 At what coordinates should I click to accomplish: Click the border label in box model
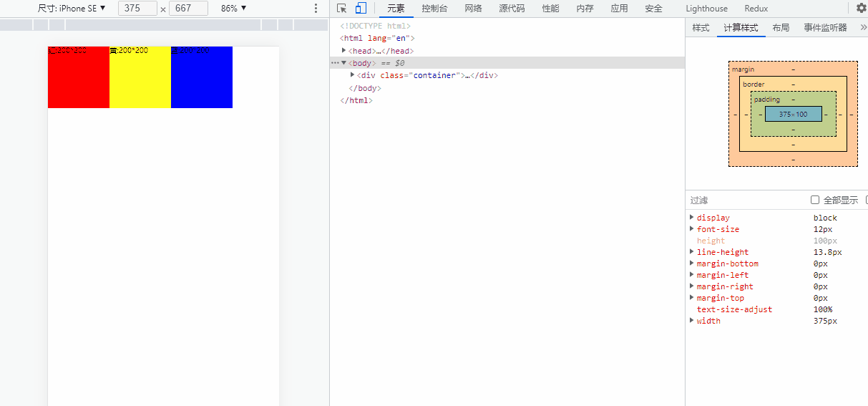754,84
